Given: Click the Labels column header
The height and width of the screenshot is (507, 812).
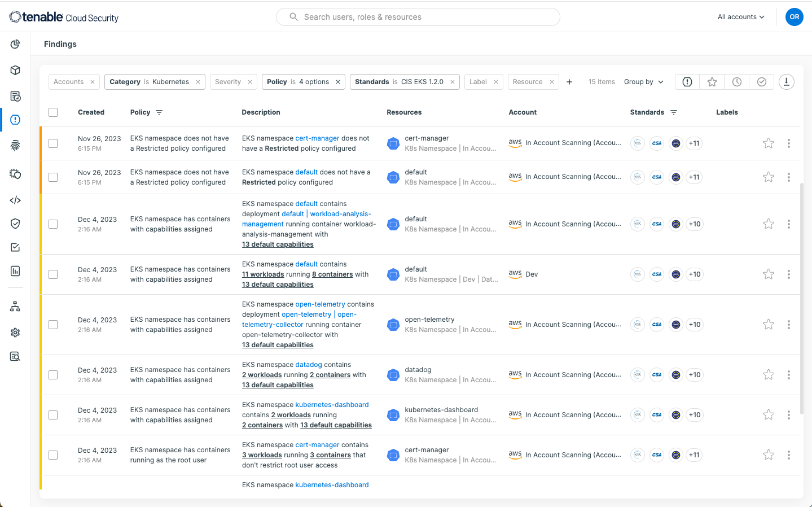Looking at the screenshot, I should [x=727, y=112].
